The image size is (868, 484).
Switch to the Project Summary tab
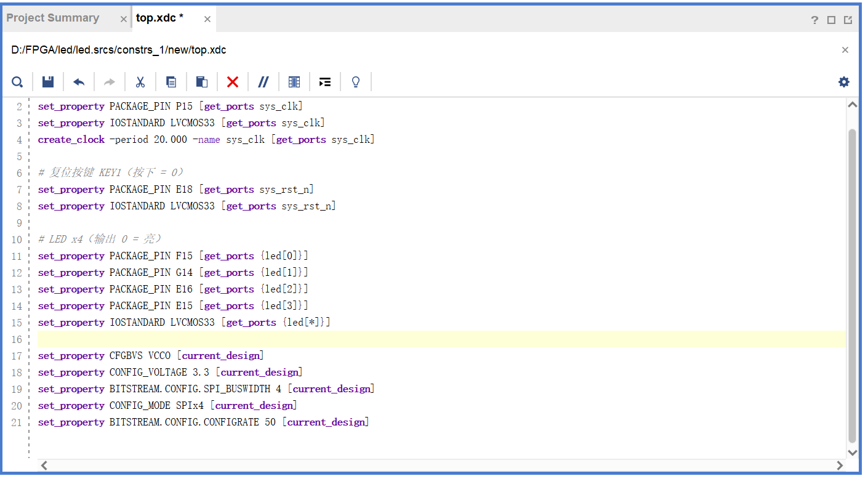(x=53, y=18)
